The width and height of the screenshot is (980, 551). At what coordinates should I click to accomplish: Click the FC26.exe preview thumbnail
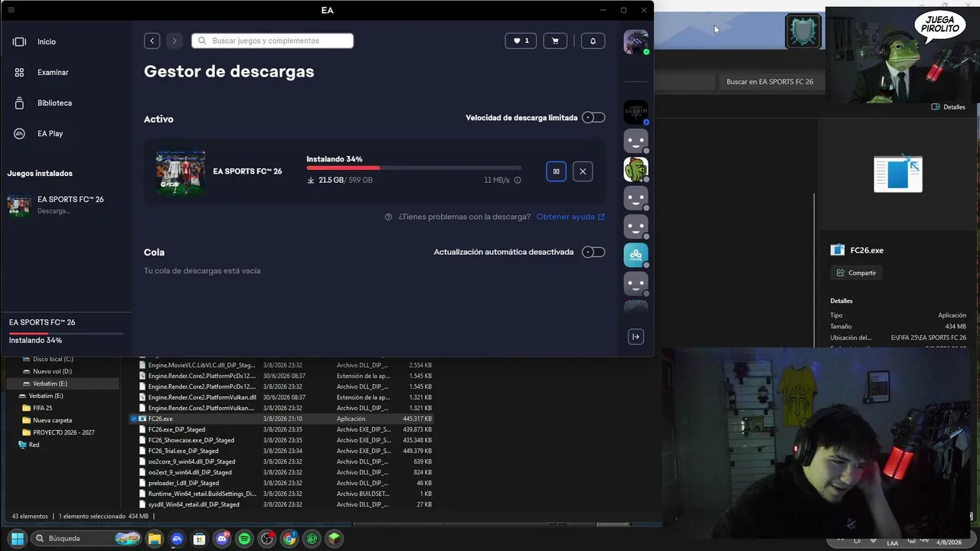(x=898, y=174)
